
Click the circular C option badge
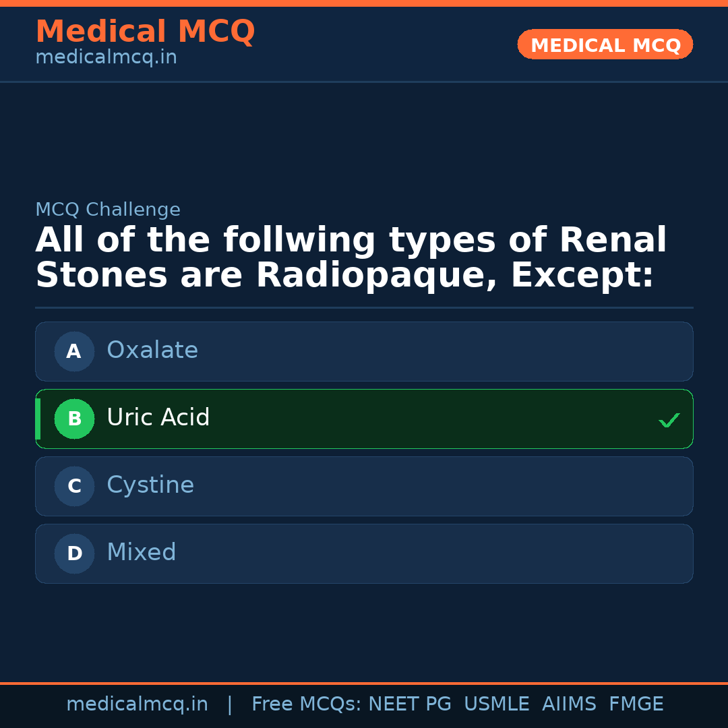(x=74, y=486)
